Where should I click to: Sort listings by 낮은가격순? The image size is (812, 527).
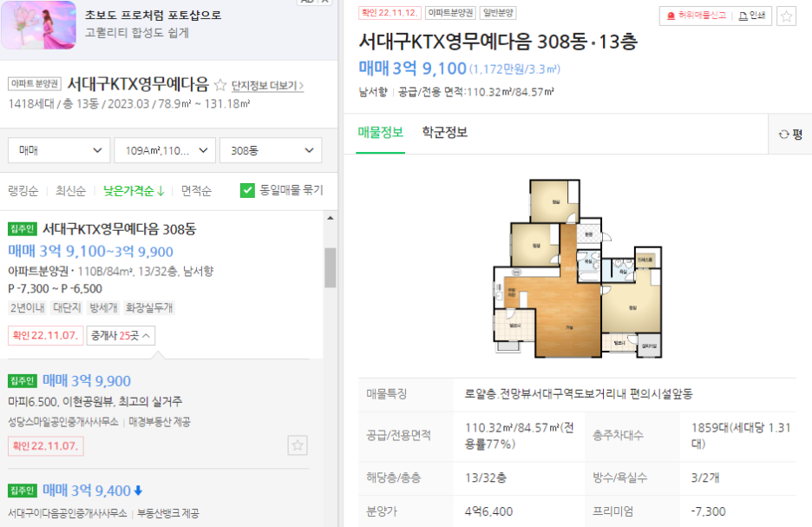click(x=134, y=191)
